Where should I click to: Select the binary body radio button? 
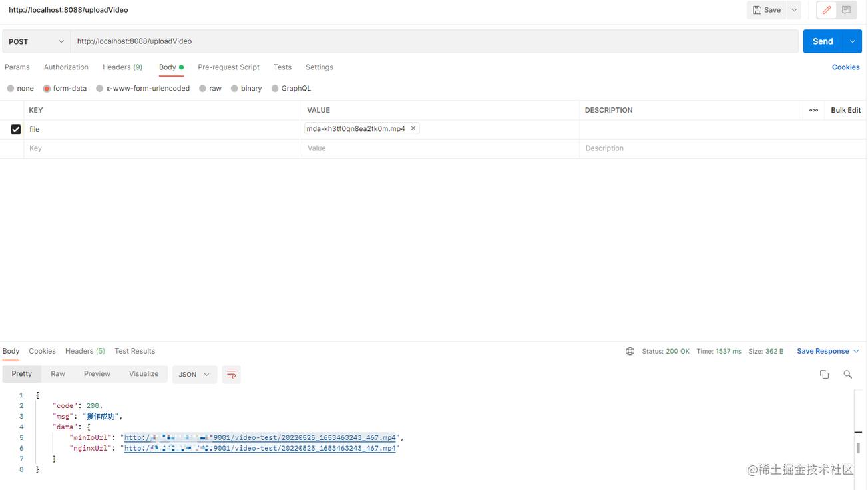coord(234,89)
